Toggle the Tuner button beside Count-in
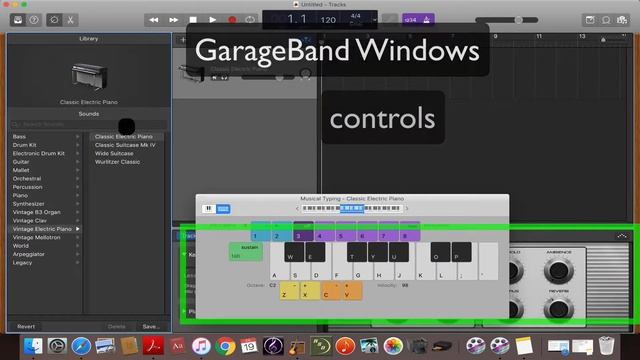 point(390,20)
